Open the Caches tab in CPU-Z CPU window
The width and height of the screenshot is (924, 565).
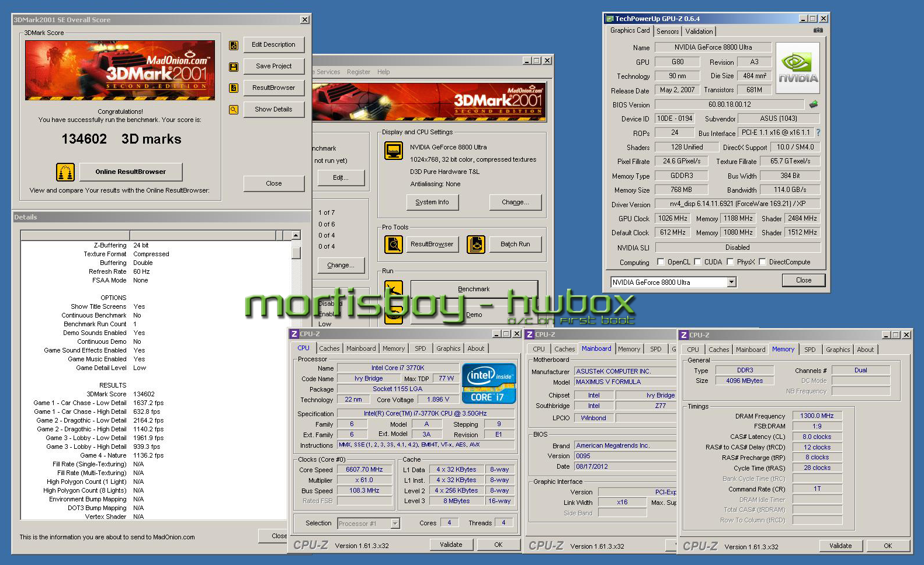coord(329,348)
